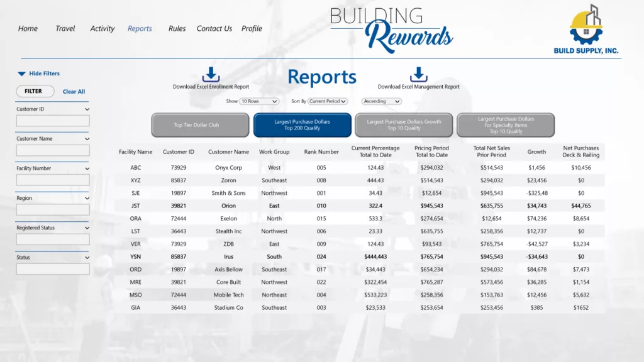Click the Download Excel Management Report icon
Viewport: 644px width, 362px height.
pyautogui.click(x=418, y=74)
